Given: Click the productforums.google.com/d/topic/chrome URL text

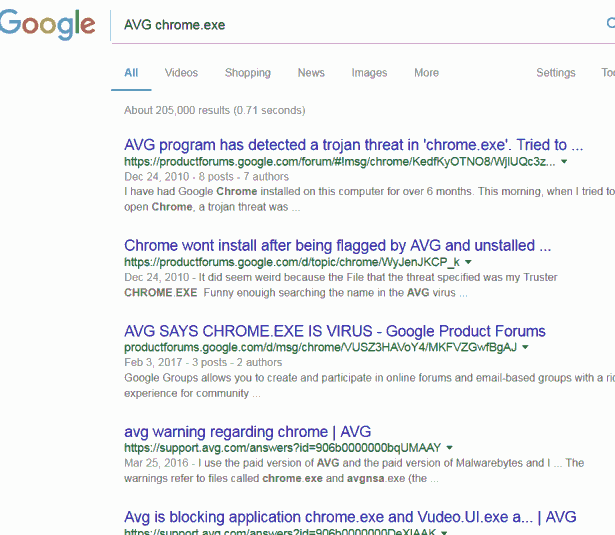Looking at the screenshot, I should (292, 262).
